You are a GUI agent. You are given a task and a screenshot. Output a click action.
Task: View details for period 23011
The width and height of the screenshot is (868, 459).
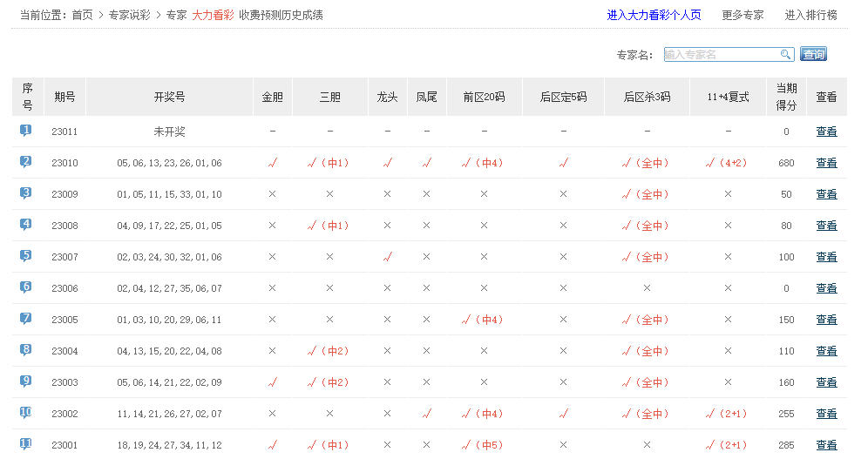click(826, 132)
